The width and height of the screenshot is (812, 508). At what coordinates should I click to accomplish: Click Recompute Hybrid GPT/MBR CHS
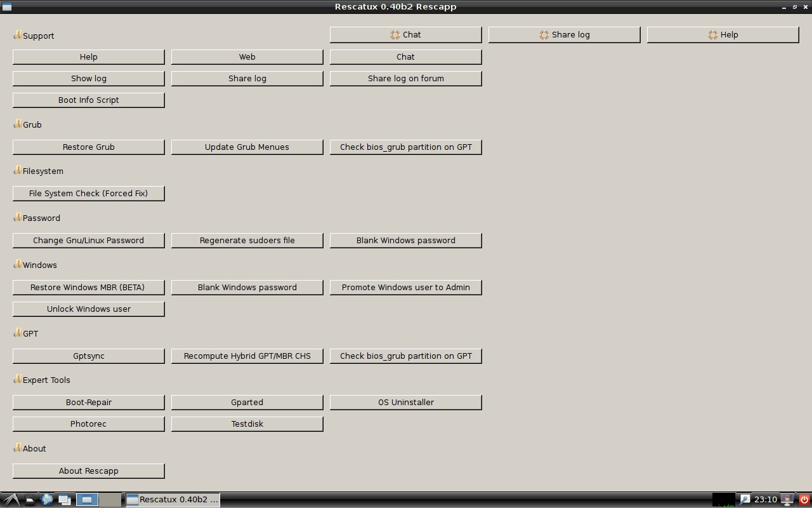click(247, 356)
